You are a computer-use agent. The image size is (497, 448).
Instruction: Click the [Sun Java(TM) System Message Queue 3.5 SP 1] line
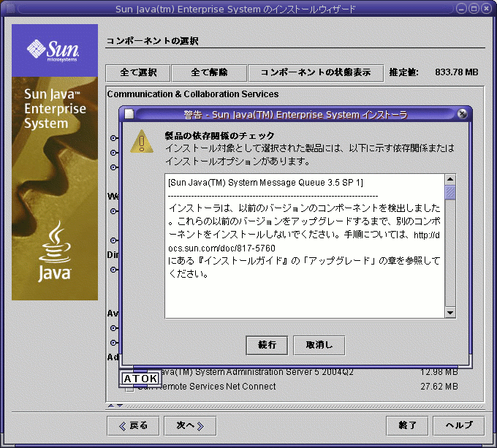[x=265, y=183]
